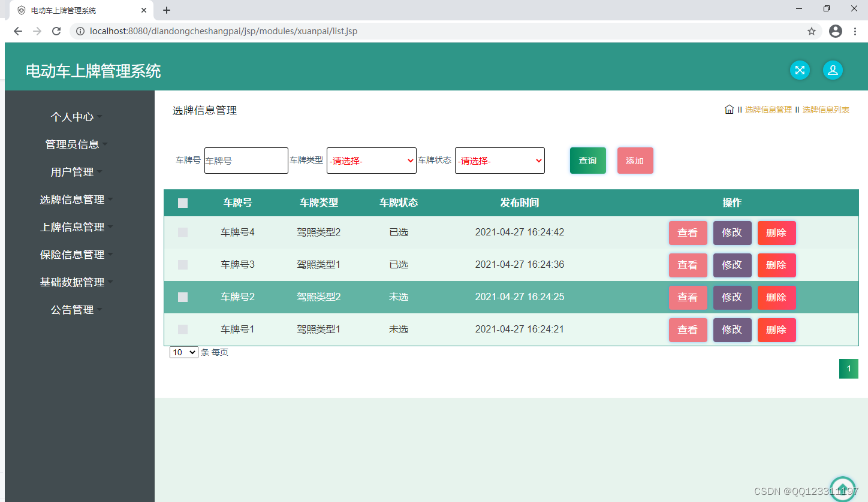The width and height of the screenshot is (868, 502).
Task: Click the 已选 status in 车牌号4 row
Action: [x=399, y=232]
